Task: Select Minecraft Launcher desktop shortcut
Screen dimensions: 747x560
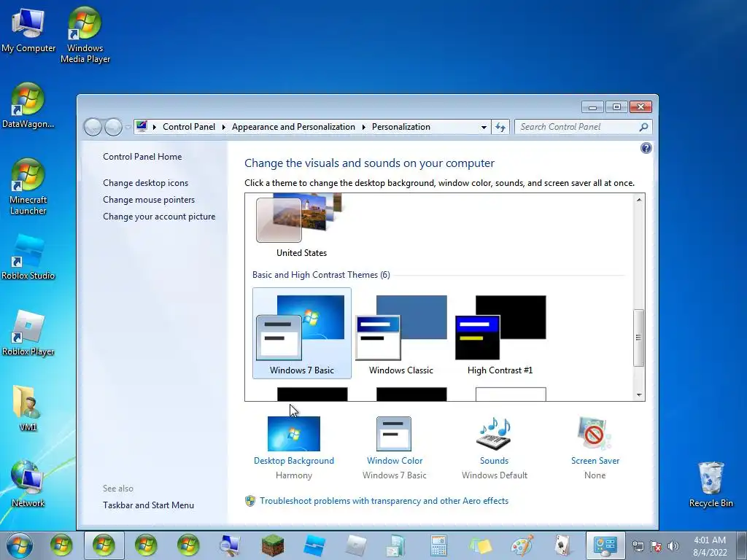Action: click(x=28, y=186)
